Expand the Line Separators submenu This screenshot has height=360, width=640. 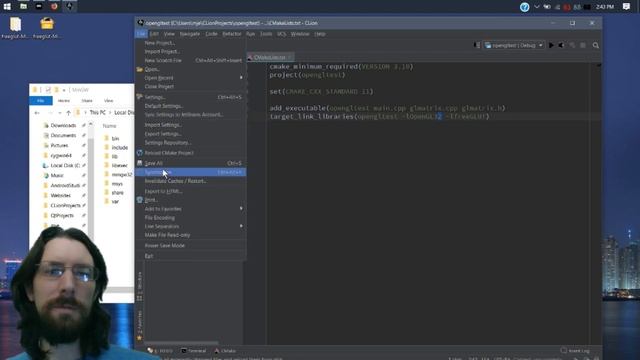[x=191, y=227]
